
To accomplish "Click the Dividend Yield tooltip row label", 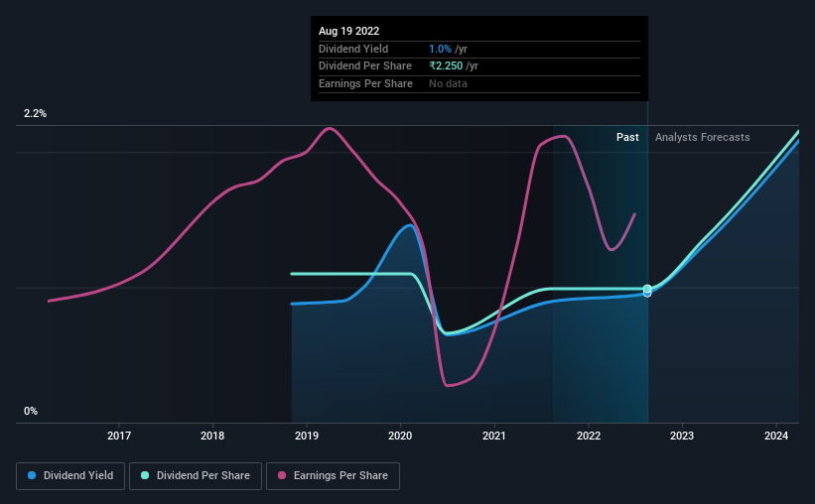I will [x=353, y=49].
